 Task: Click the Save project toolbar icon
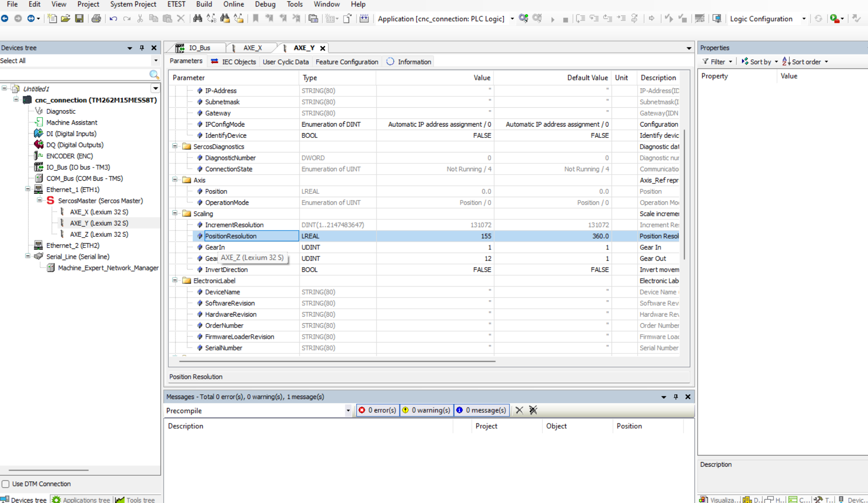coord(79,19)
